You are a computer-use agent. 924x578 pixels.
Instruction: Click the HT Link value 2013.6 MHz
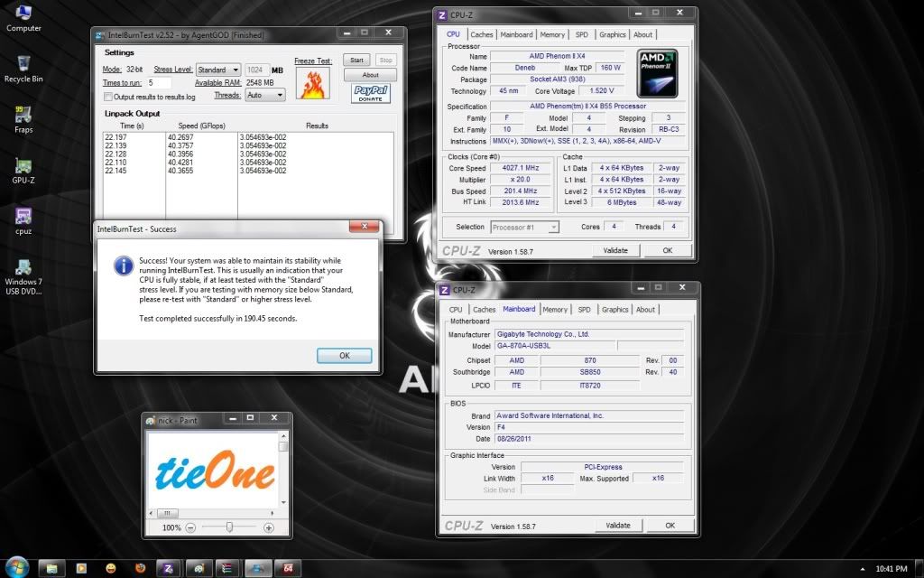tap(521, 202)
